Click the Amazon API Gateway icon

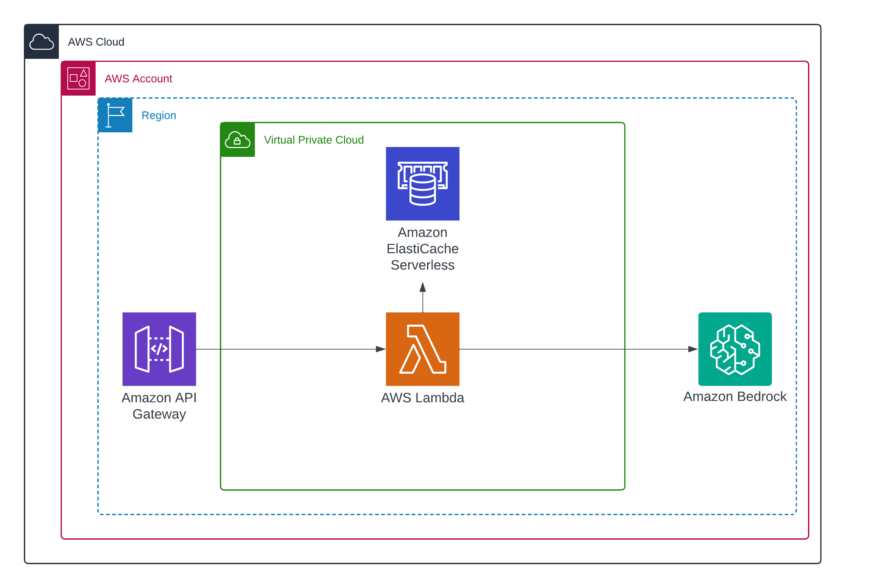point(159,349)
